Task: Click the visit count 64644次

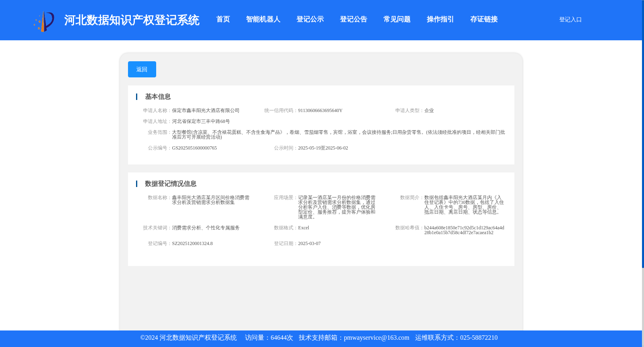Action: click(282, 338)
